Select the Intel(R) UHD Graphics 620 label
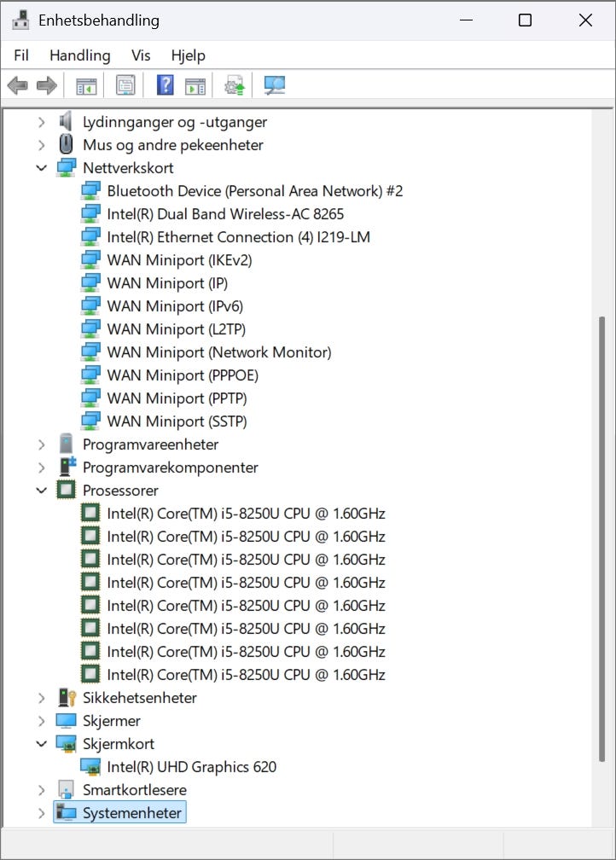 pos(191,767)
